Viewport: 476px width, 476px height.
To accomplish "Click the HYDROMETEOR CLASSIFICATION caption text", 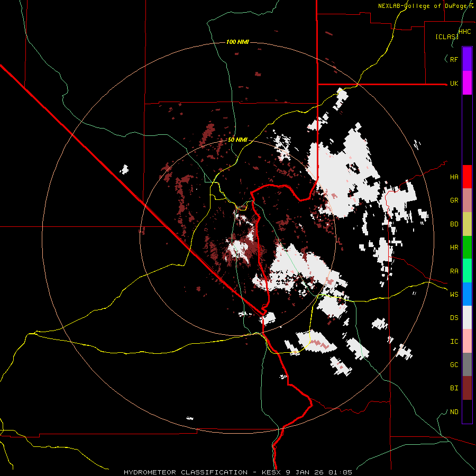I will click(186, 472).
